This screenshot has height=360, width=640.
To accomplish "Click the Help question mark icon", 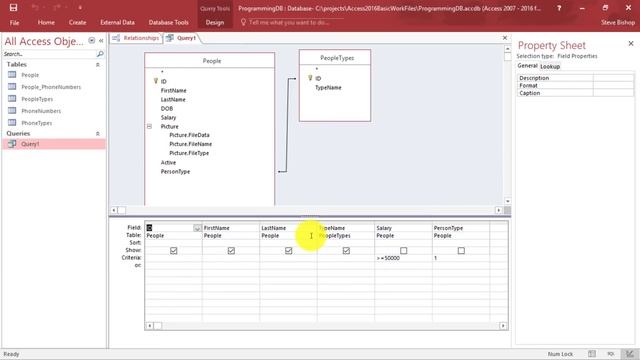I will click(559, 8).
